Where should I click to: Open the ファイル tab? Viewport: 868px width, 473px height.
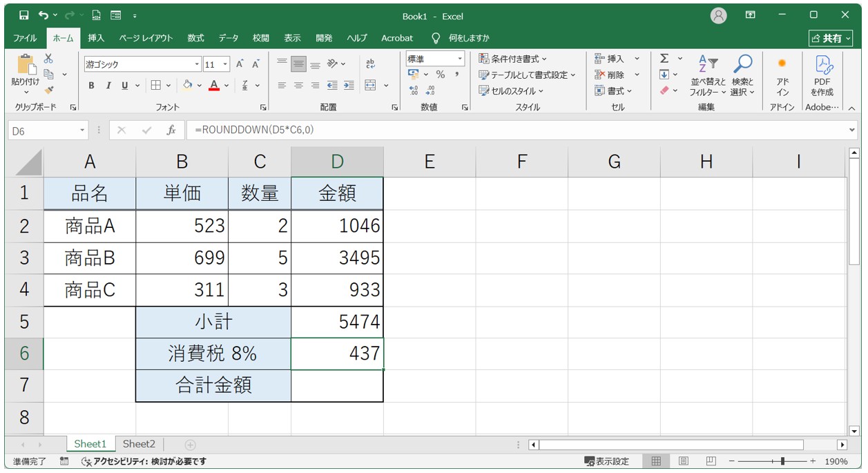click(x=26, y=38)
